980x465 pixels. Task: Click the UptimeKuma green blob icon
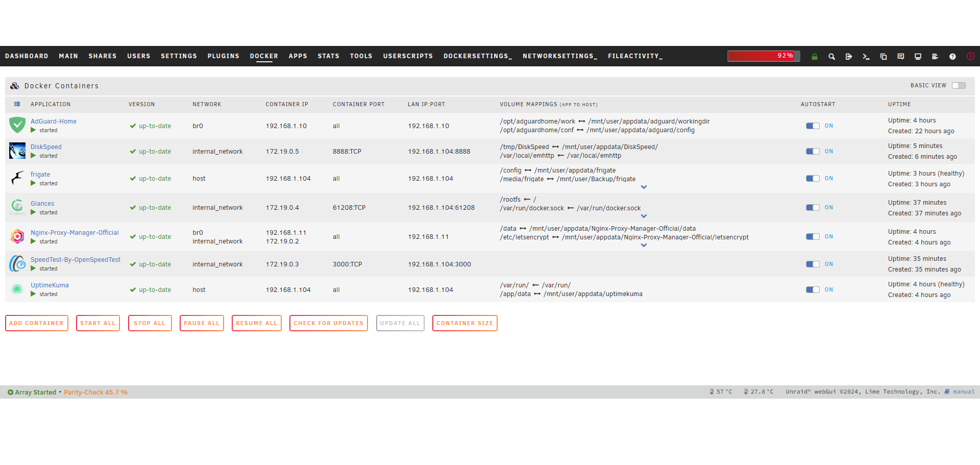17,289
